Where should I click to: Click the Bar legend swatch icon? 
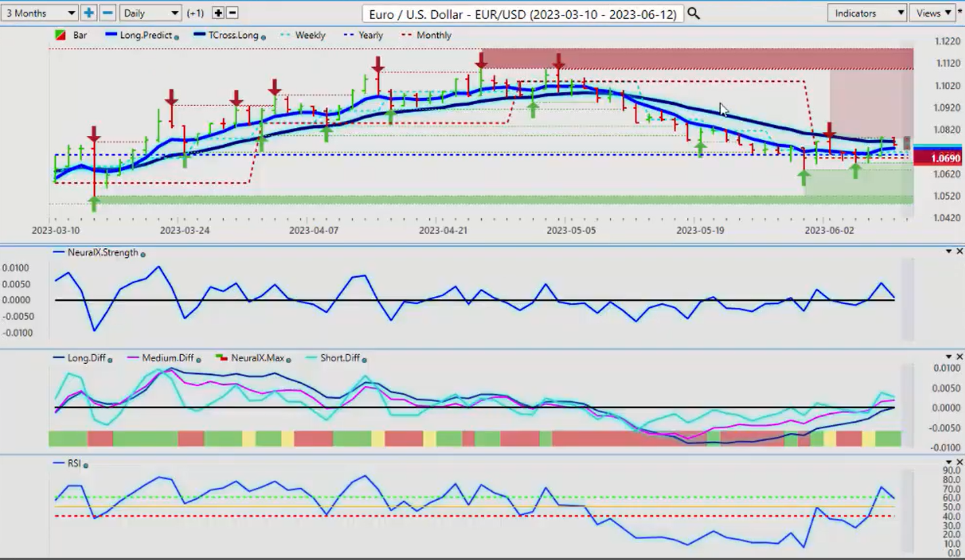point(60,35)
